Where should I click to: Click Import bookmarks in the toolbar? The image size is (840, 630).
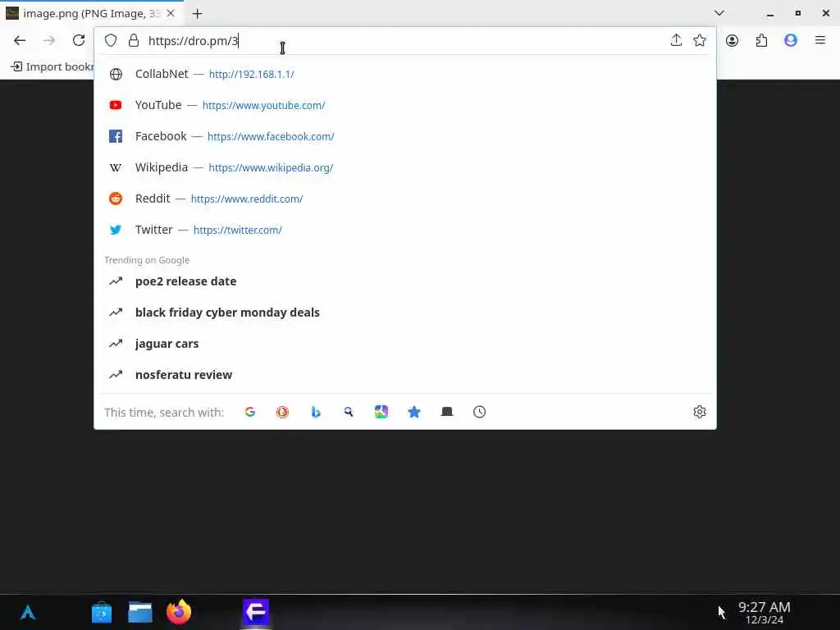52,66
